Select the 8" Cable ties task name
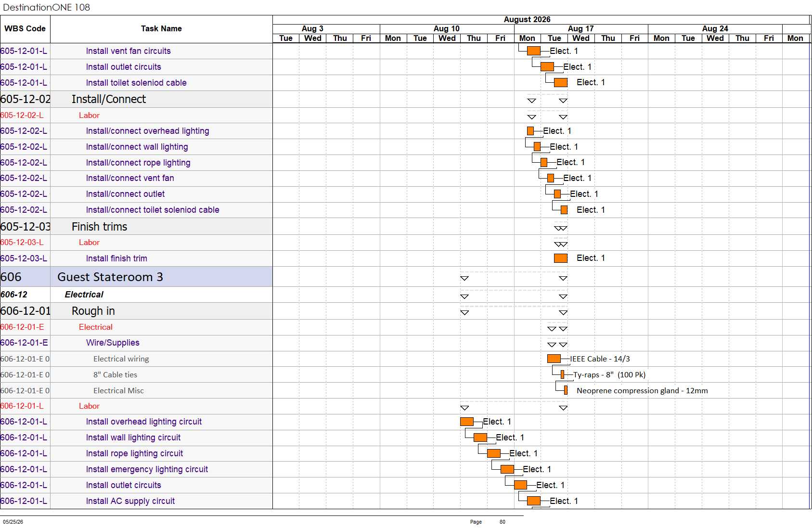Image resolution: width=812 pixels, height=528 pixels. coord(115,375)
